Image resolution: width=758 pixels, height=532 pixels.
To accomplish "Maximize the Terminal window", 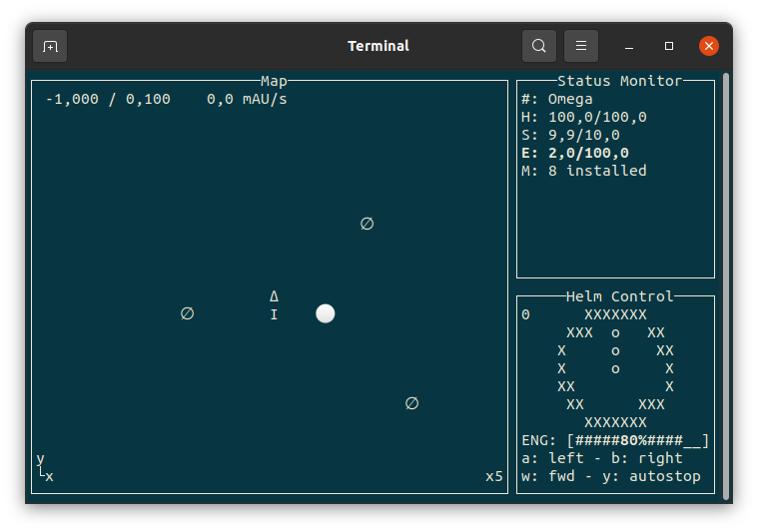I will click(669, 46).
